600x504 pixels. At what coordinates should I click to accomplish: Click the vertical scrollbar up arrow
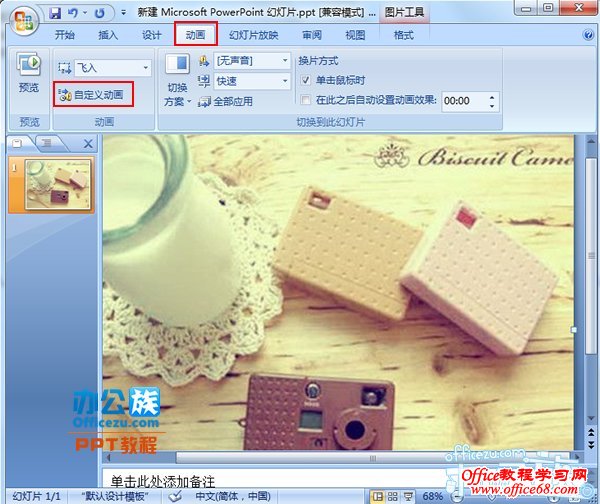point(591,140)
